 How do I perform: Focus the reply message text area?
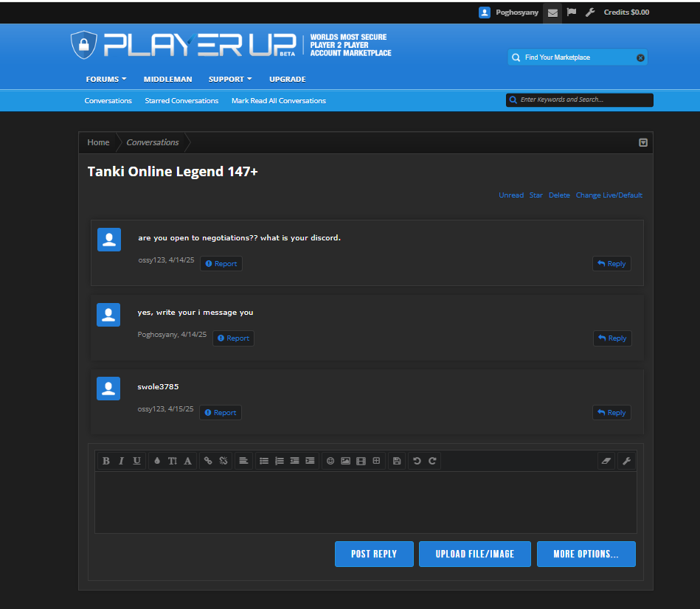point(366,502)
